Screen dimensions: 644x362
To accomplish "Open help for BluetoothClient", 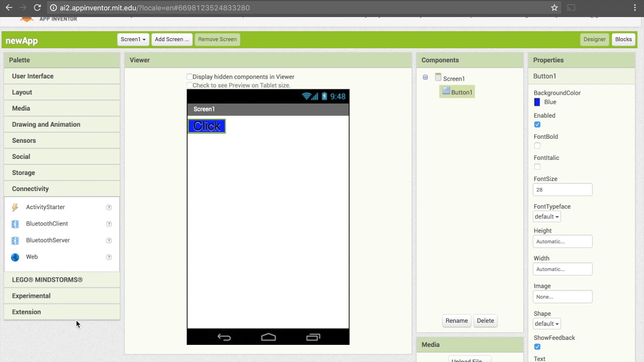I will (109, 224).
